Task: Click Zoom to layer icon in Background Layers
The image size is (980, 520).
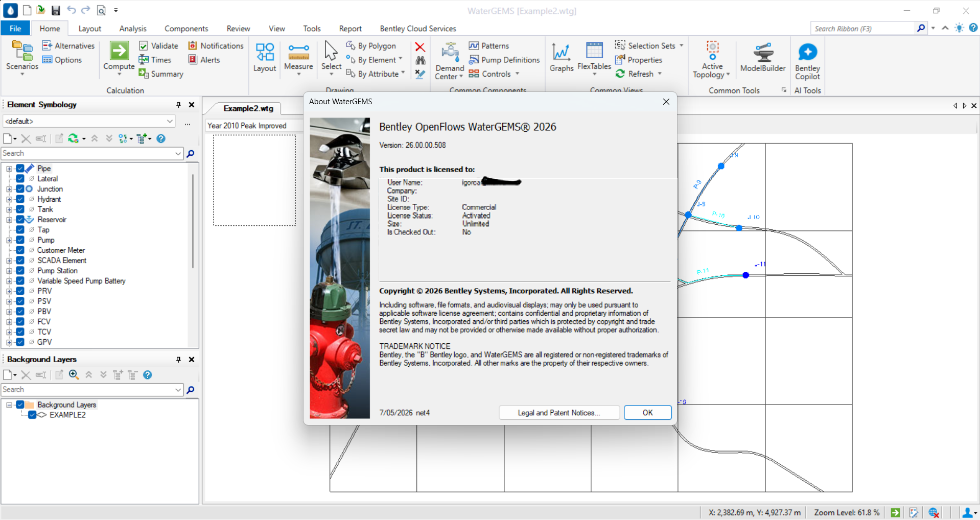Action: 74,375
